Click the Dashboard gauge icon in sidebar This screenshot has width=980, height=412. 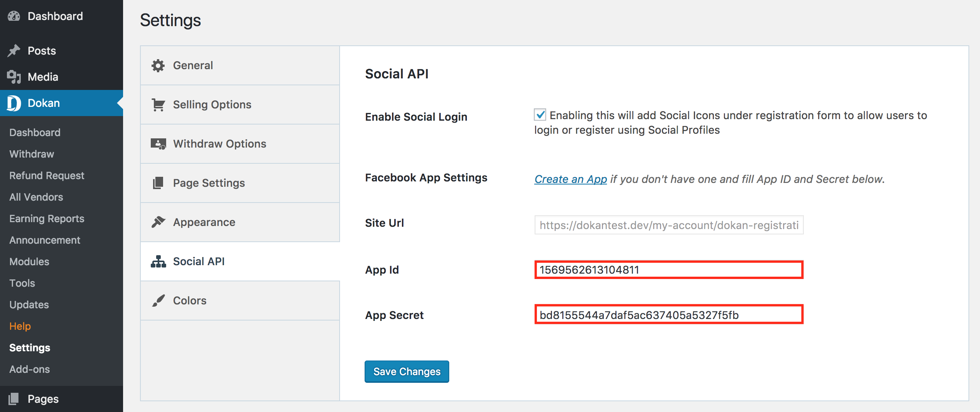pos(14,16)
